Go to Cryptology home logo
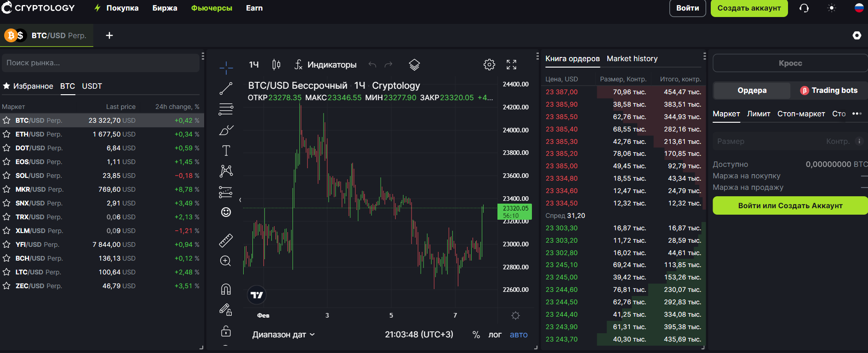The height and width of the screenshot is (353, 868). pyautogui.click(x=38, y=8)
